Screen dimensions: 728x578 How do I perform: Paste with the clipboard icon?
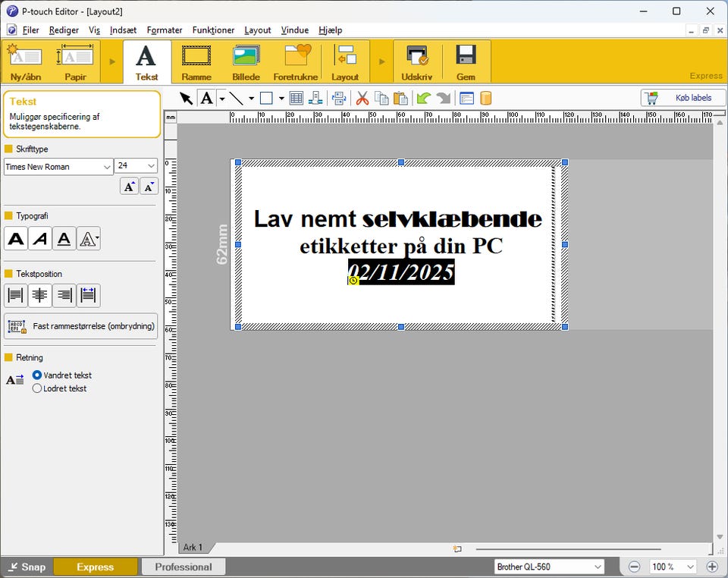click(x=400, y=99)
